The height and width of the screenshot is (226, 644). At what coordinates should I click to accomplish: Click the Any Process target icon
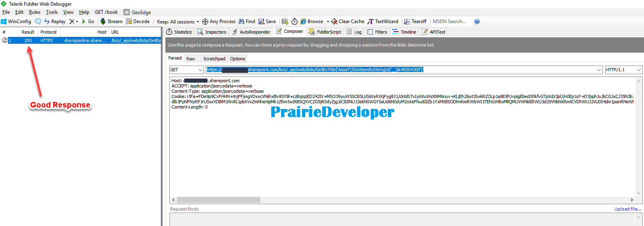(x=205, y=21)
